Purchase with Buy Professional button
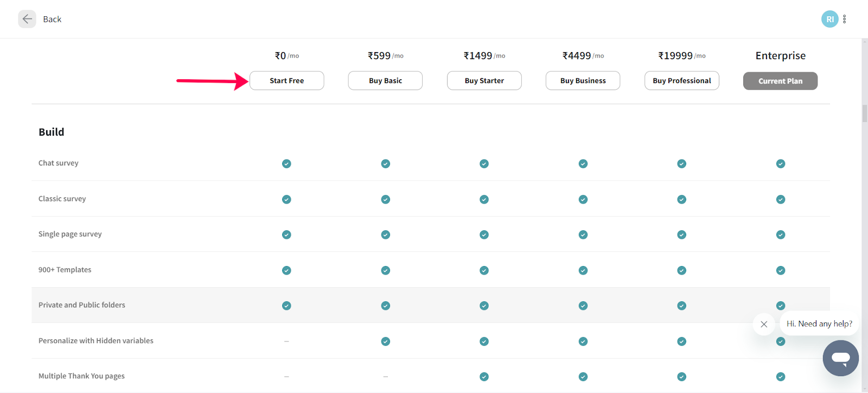The image size is (868, 393). pos(681,81)
